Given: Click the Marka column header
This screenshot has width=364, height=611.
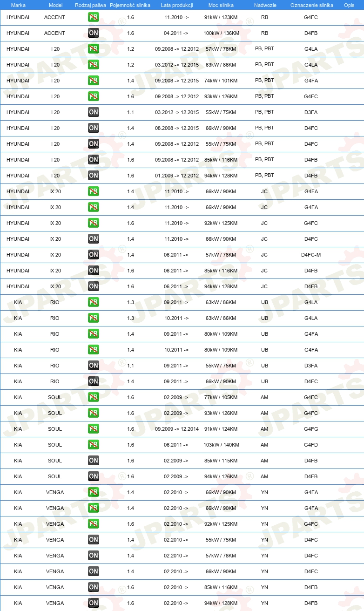Looking at the screenshot, I should 18,5.
